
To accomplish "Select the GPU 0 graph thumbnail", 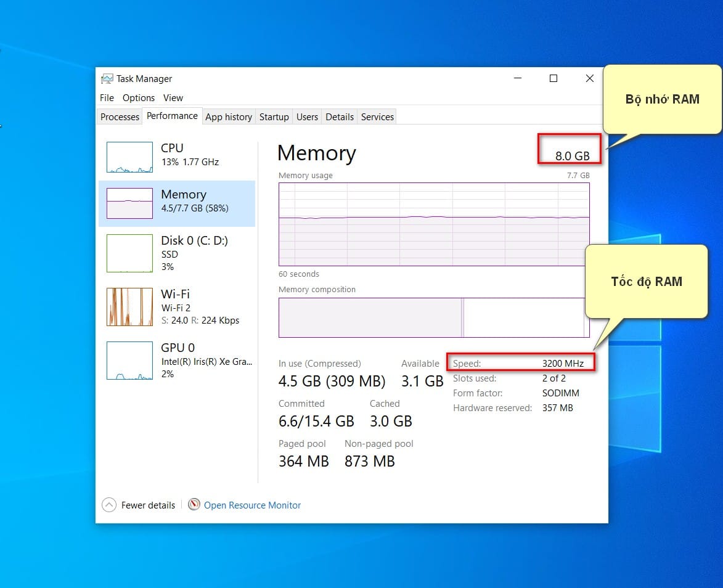I will tap(129, 360).
